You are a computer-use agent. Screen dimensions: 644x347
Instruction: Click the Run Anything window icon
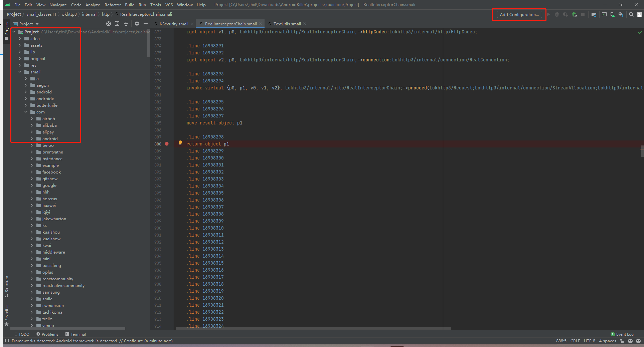(604, 14)
